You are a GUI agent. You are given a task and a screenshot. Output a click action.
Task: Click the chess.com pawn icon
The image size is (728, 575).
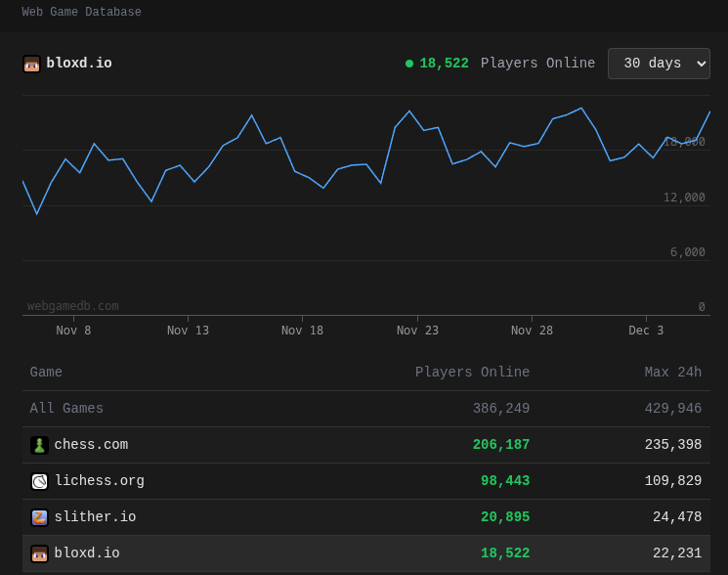(x=39, y=445)
